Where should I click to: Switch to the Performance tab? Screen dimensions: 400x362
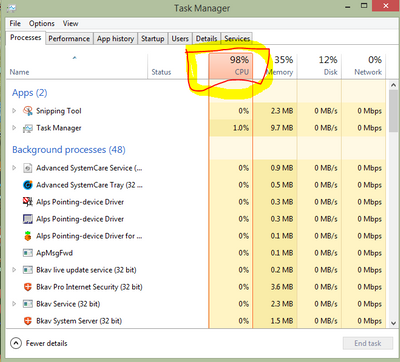pyautogui.click(x=69, y=39)
